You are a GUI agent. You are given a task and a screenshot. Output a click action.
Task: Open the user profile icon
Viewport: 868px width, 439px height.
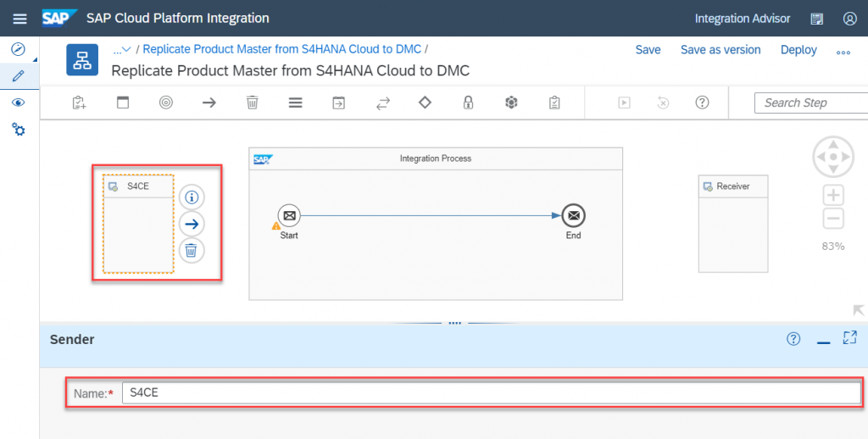click(849, 19)
